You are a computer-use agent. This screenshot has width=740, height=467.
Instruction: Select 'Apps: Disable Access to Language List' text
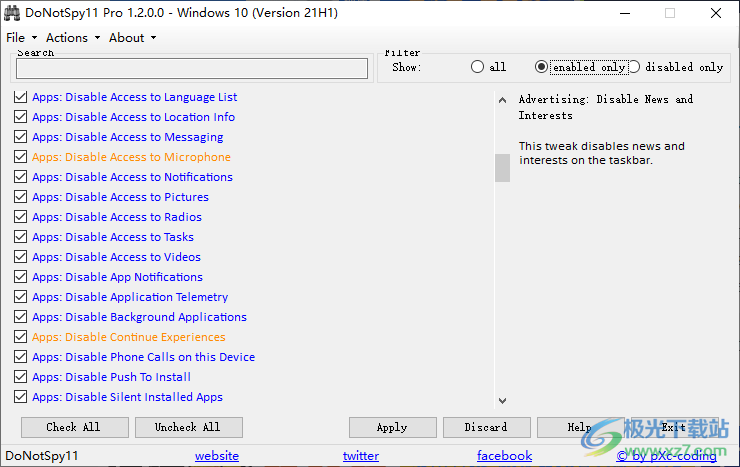135,97
